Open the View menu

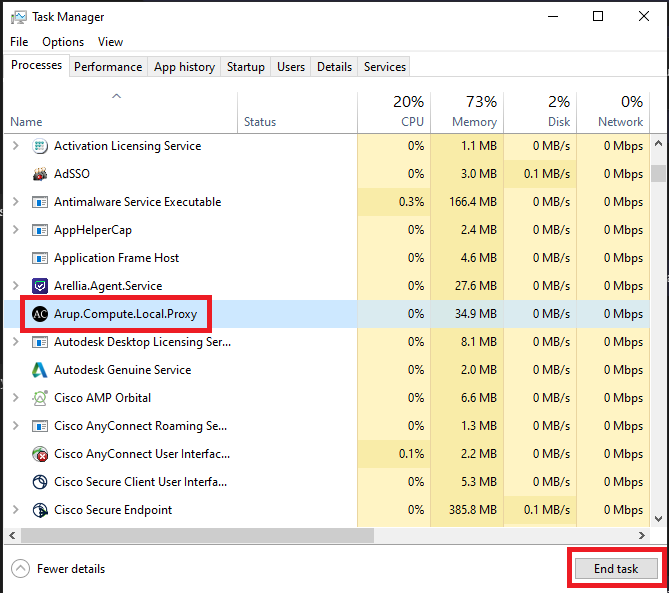tap(111, 42)
